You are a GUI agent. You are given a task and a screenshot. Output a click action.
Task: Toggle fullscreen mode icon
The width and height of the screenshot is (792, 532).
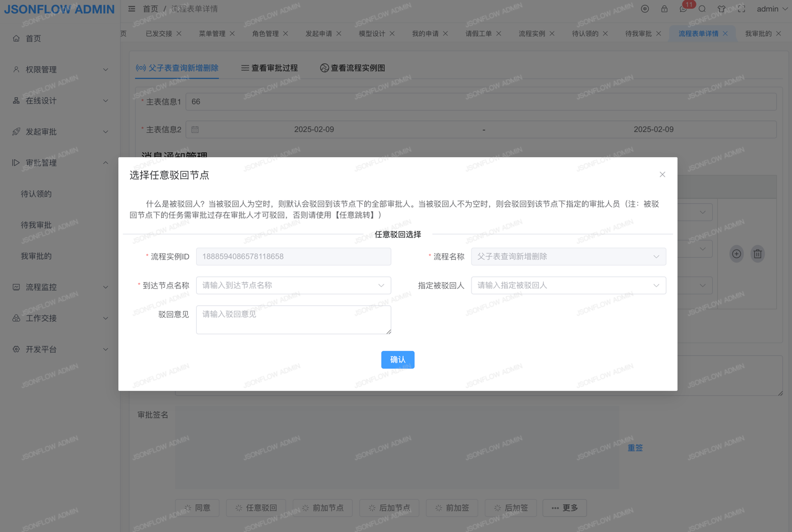[x=741, y=9]
